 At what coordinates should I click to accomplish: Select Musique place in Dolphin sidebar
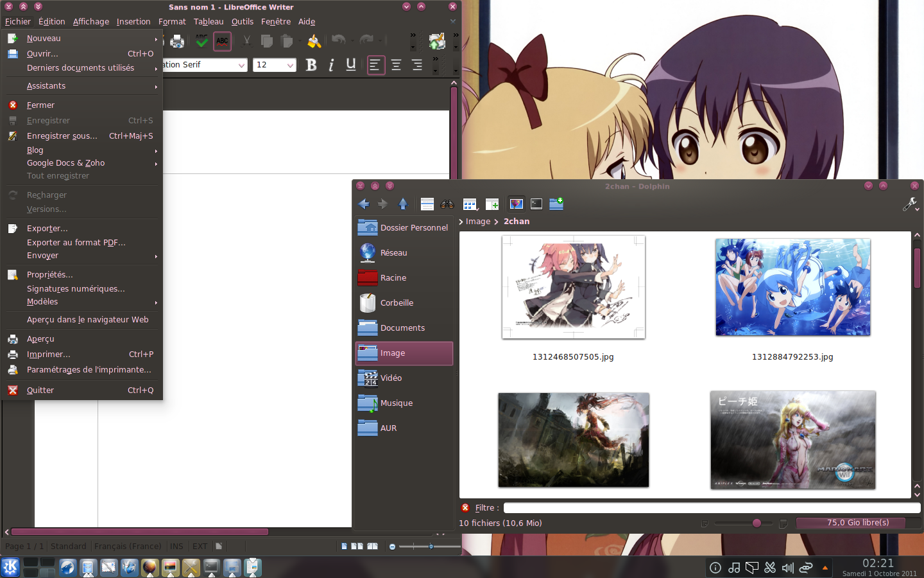pyautogui.click(x=404, y=403)
